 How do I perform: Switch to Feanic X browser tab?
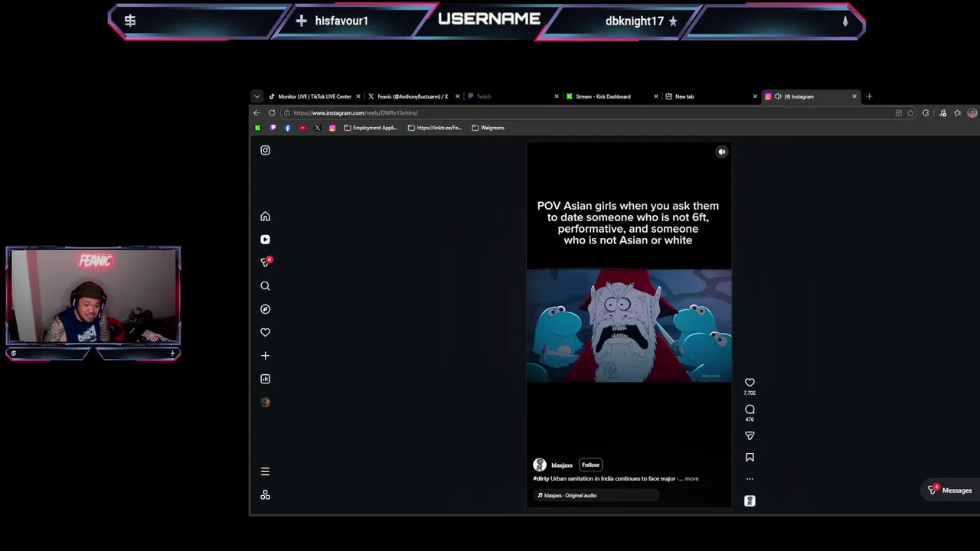click(413, 96)
